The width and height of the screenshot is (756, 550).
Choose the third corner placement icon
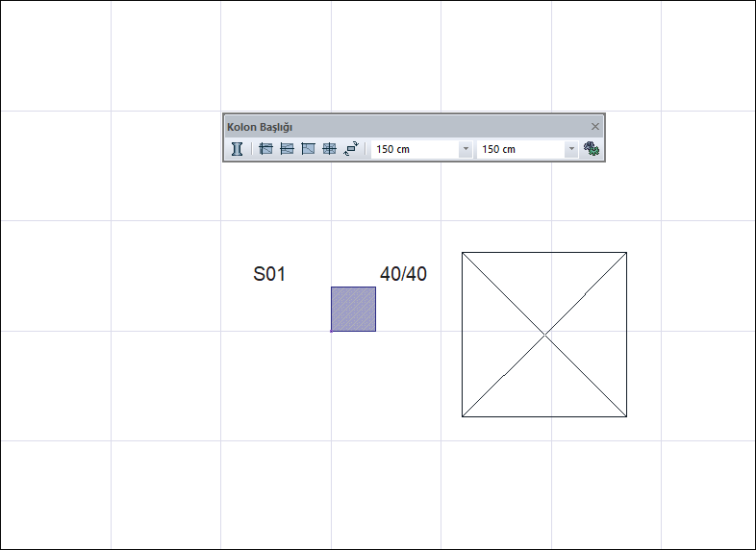(308, 149)
